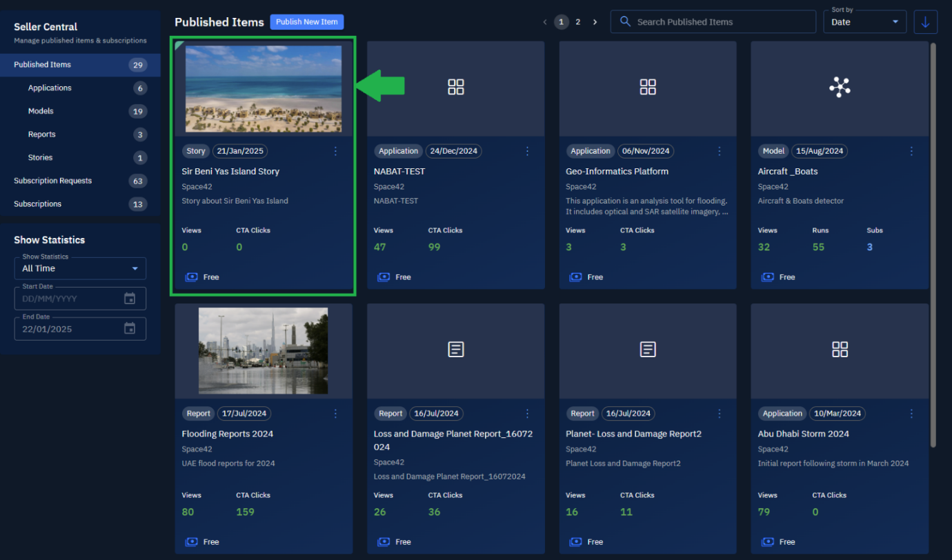Viewport: 952px width, 560px height.
Task: Click Geo-Informatics Platform application grid icon
Action: tap(647, 87)
